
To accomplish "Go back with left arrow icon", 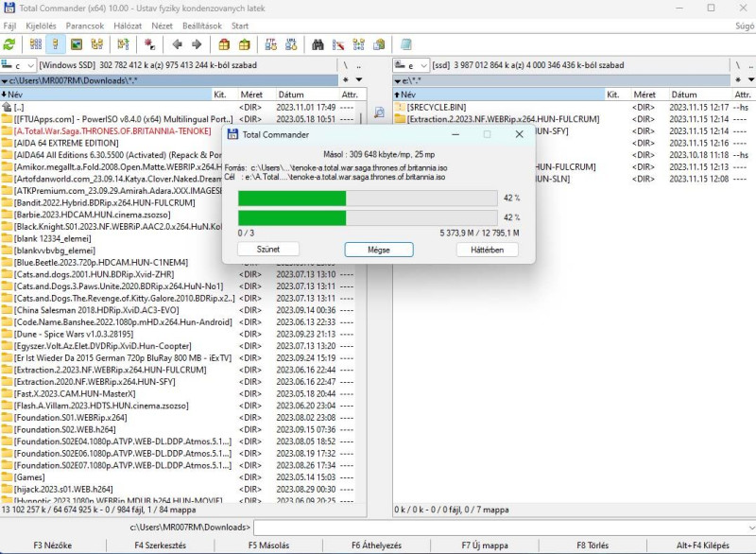I will pyautogui.click(x=177, y=44).
